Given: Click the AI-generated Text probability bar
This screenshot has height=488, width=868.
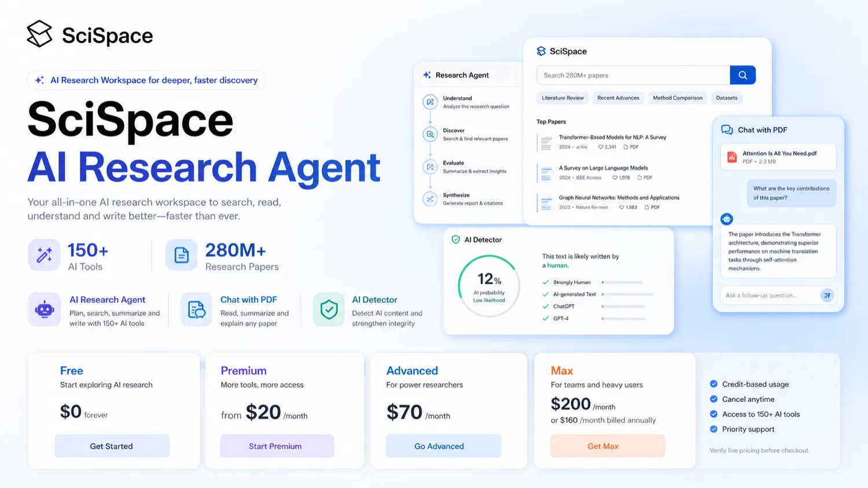Looking at the screenshot, I should (x=627, y=294).
